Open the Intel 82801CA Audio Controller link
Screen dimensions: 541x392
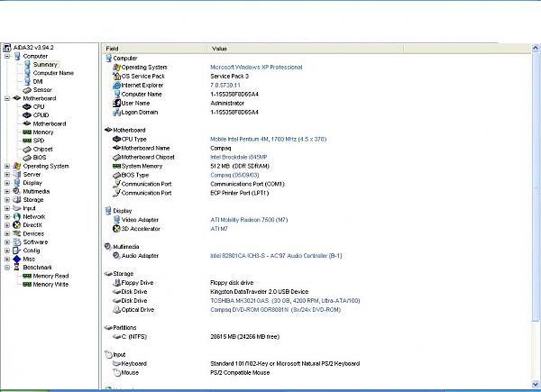click(x=276, y=255)
